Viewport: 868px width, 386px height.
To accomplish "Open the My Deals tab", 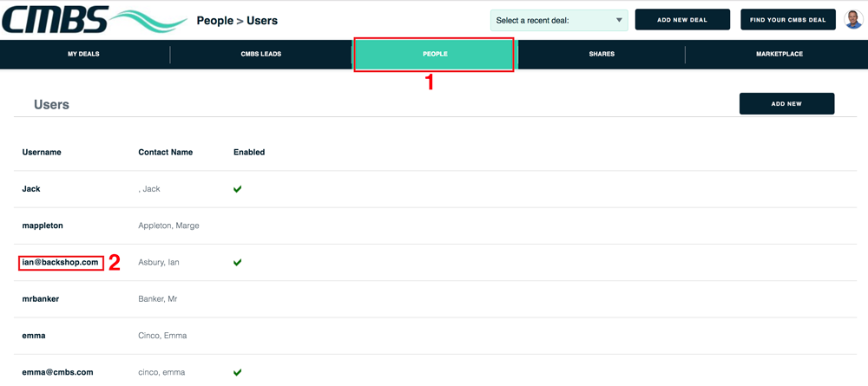I will pos(84,54).
